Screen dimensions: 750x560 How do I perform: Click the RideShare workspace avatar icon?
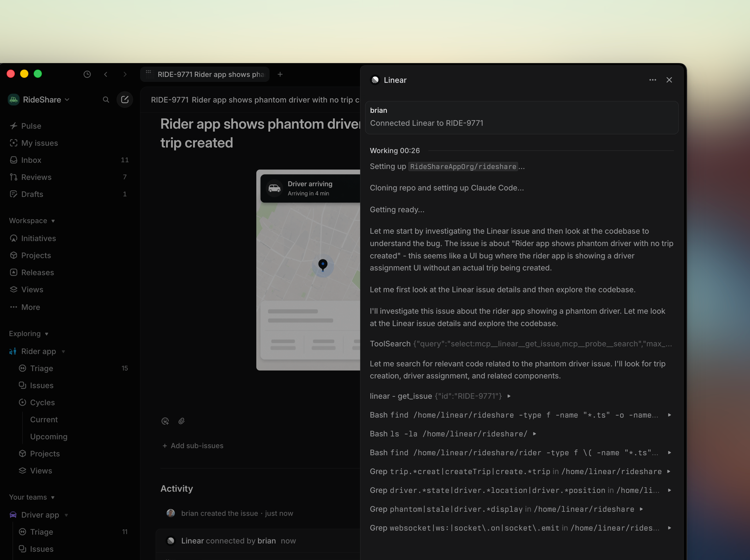(x=14, y=100)
